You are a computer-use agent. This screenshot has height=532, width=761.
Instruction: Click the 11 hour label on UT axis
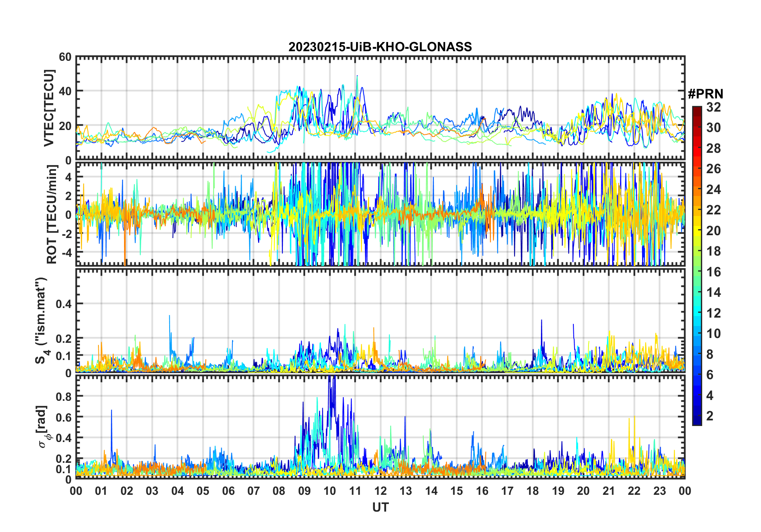point(355,491)
